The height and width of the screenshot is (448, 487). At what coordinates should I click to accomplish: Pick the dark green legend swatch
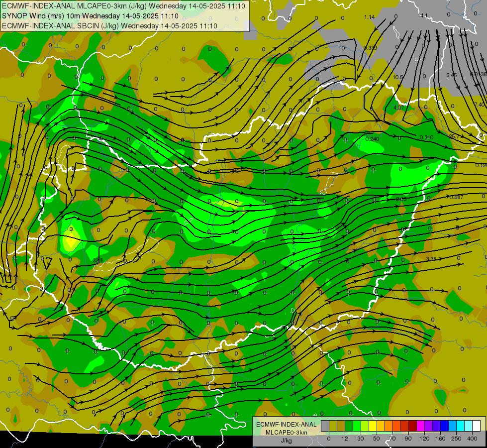click(349, 426)
